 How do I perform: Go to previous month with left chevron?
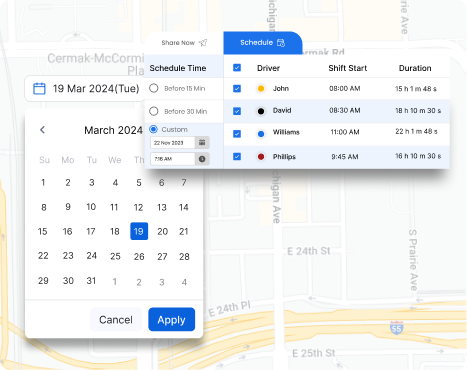point(42,130)
